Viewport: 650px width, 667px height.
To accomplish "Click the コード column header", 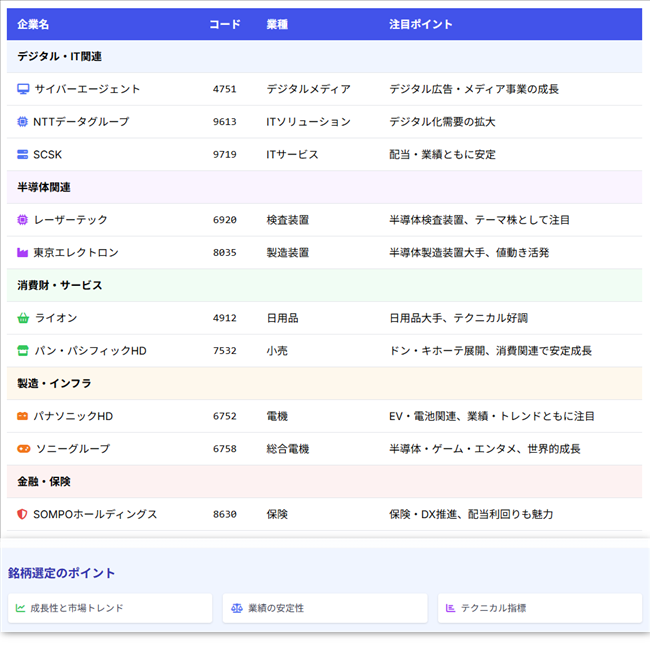I will click(x=225, y=24).
